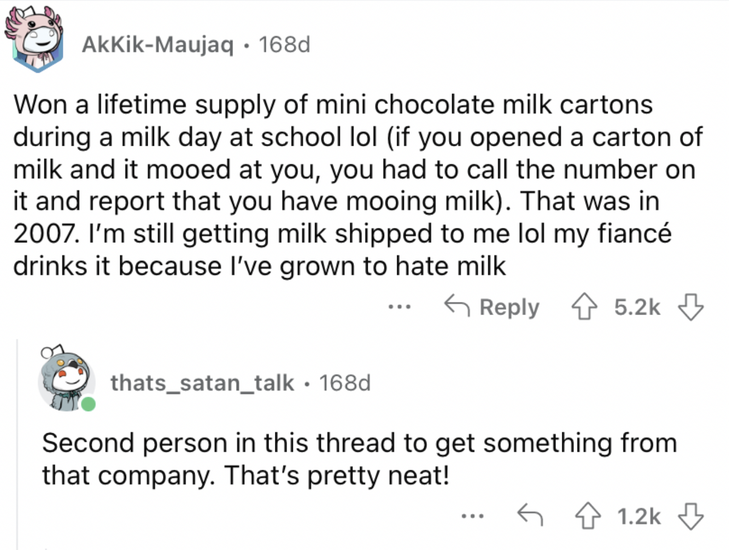Click the 168d timestamp beside AkKik-Maujaq
The width and height of the screenshot is (729, 550).
pos(284,45)
